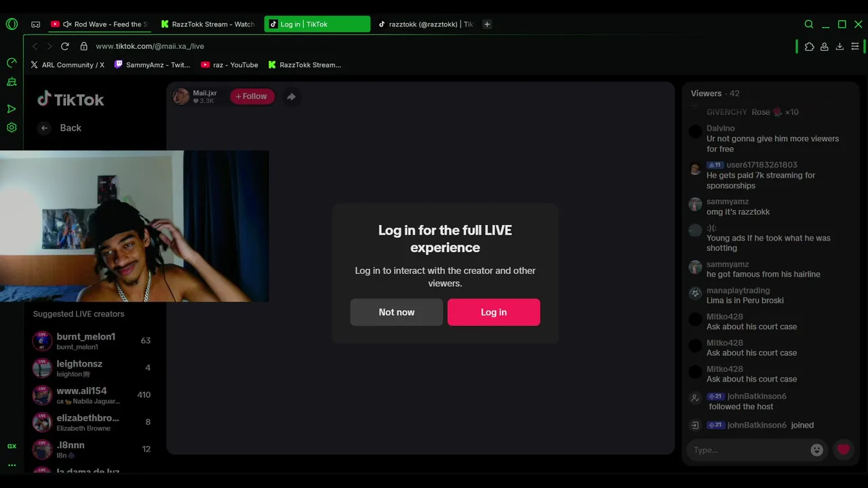Type a comment in chat field
The width and height of the screenshot is (868, 488).
pos(749,450)
